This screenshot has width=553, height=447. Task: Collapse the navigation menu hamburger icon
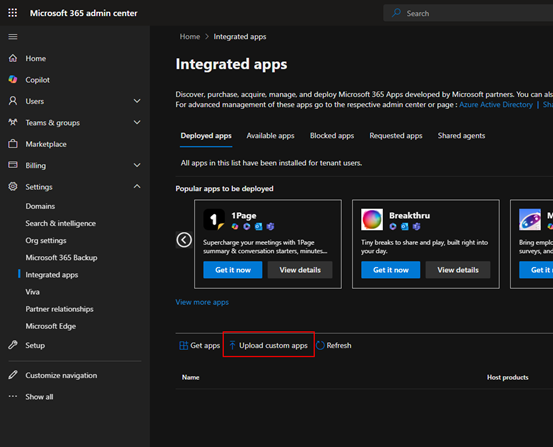13,37
